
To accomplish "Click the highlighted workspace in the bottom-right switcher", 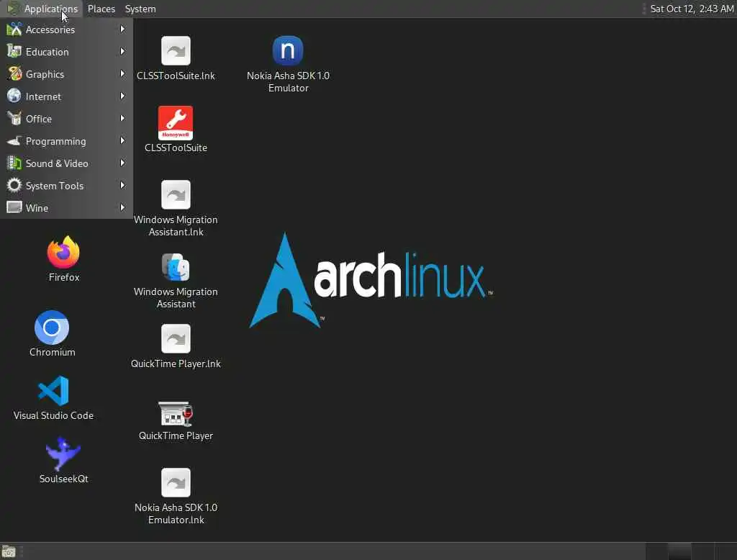I will click(679, 551).
